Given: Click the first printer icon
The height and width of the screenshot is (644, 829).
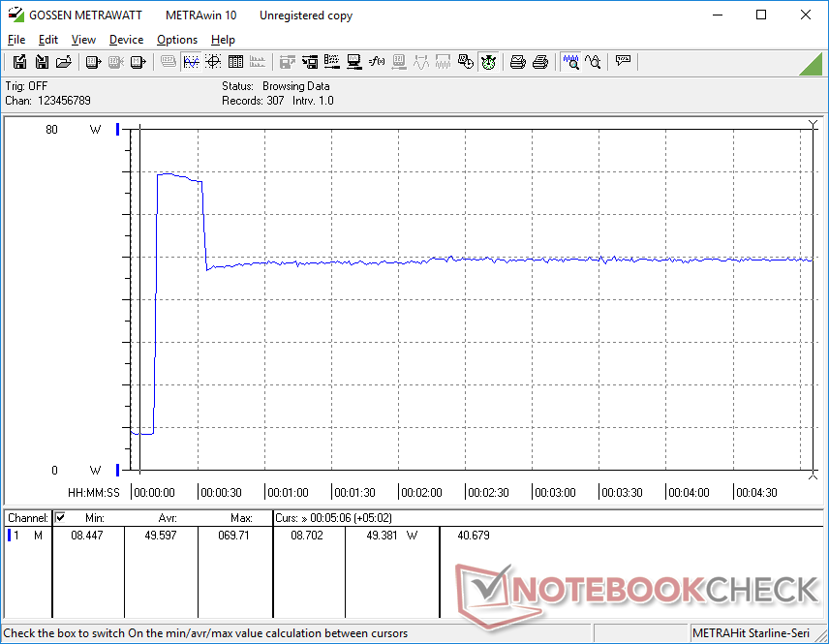Looking at the screenshot, I should [517, 62].
